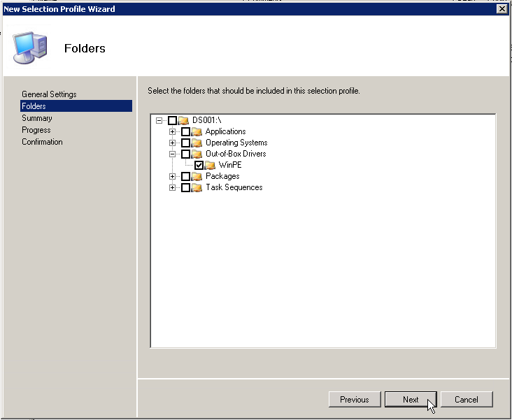
Task: Click the Applications folder icon
Action: (197, 131)
